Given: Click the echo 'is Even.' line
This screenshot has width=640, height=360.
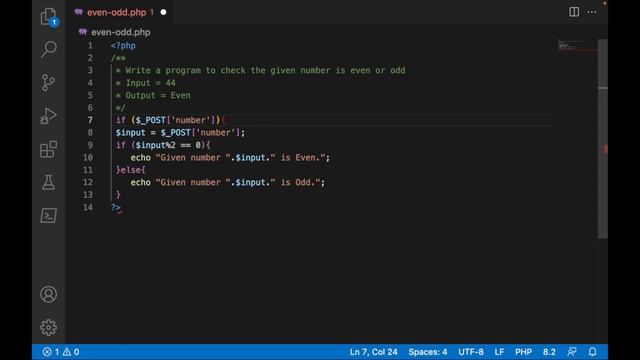Looking at the screenshot, I should pos(230,158).
